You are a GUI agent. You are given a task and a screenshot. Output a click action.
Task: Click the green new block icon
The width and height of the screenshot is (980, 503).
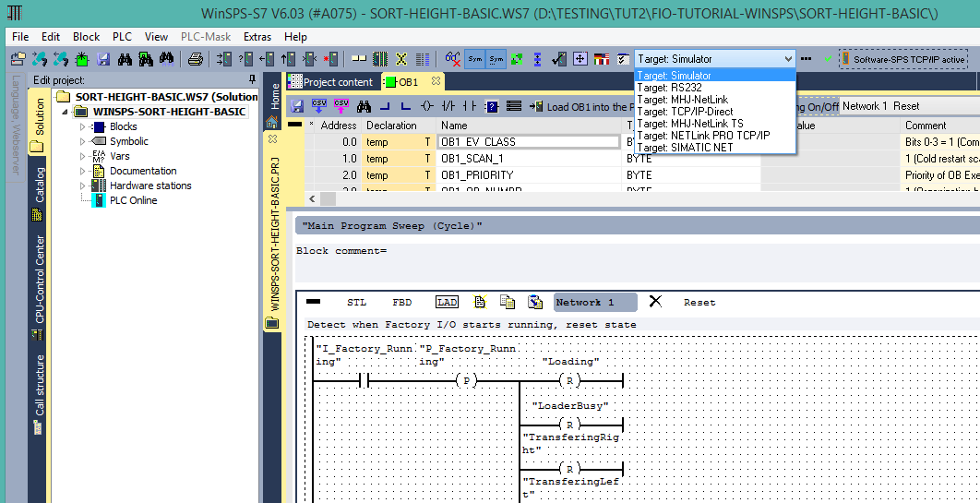tap(82, 59)
